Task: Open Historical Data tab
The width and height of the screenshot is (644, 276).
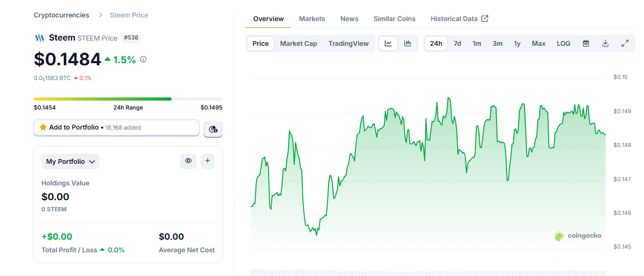Action: point(459,19)
